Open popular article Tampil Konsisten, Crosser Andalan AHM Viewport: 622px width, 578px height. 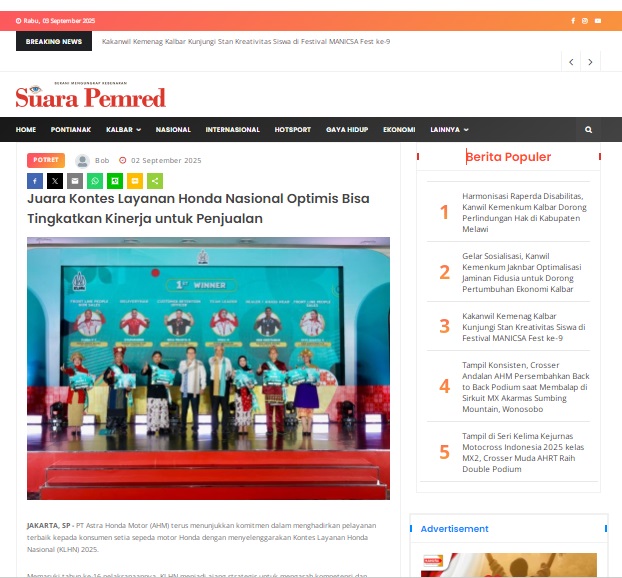[x=526, y=387]
